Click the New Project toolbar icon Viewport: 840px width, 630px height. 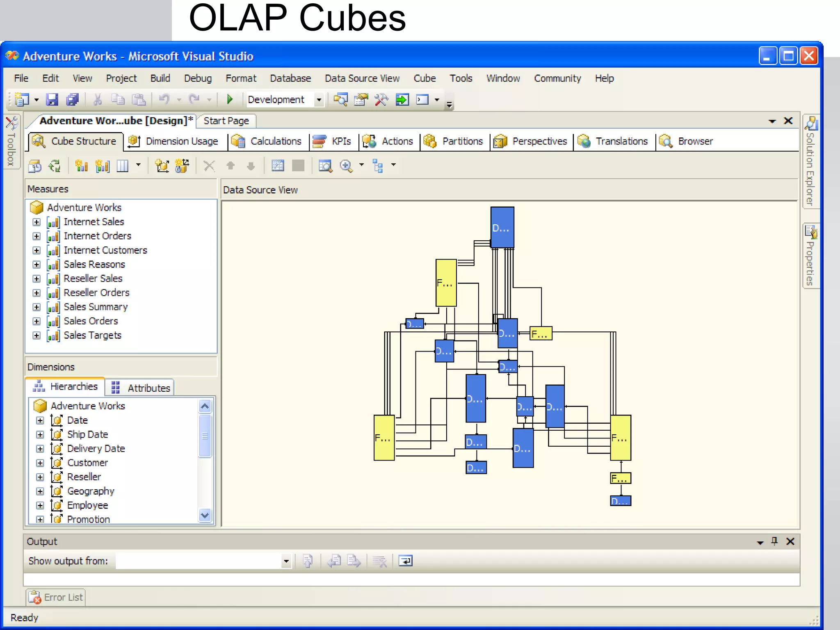(x=22, y=99)
